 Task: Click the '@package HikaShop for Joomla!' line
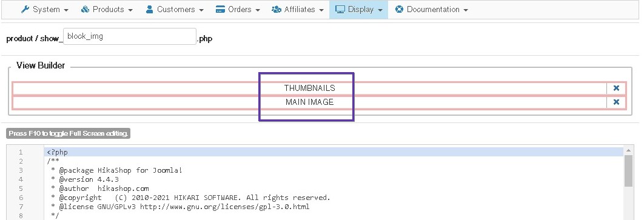click(x=116, y=170)
